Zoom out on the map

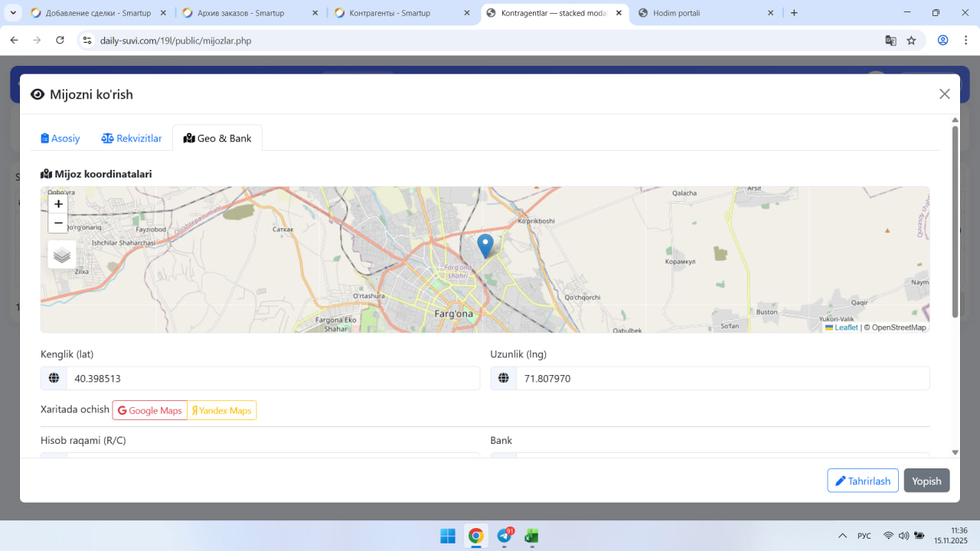tap(58, 223)
